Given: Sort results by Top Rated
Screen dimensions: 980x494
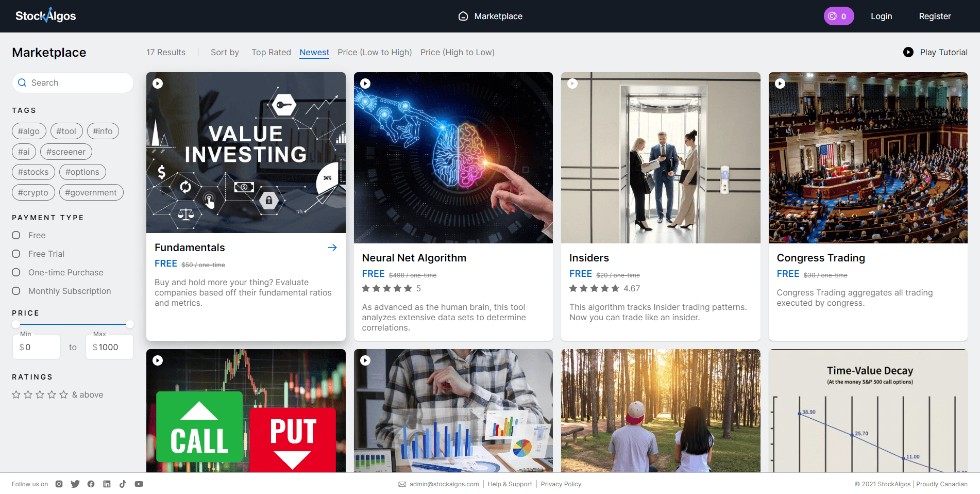Looking at the screenshot, I should tap(271, 52).
